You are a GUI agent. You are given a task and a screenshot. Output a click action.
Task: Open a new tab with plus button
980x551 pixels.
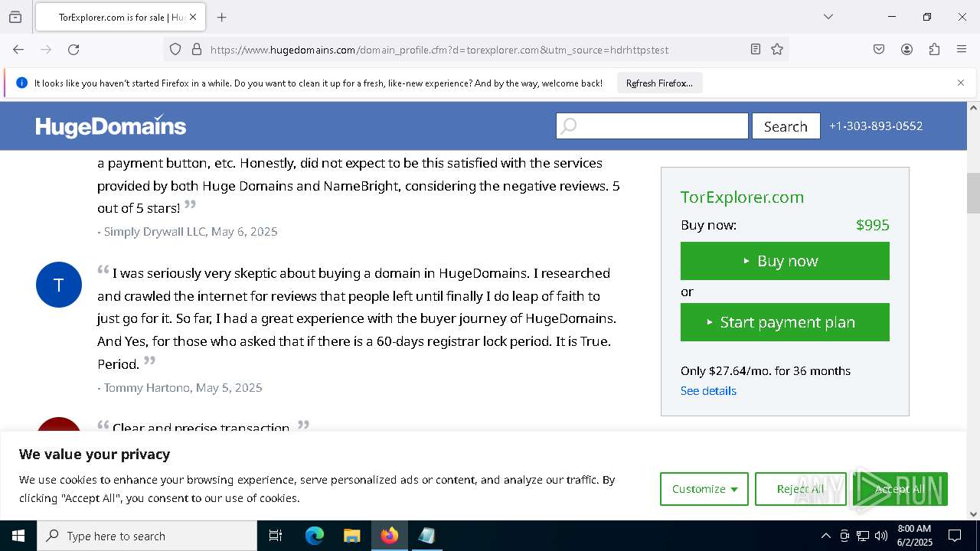pos(221,17)
